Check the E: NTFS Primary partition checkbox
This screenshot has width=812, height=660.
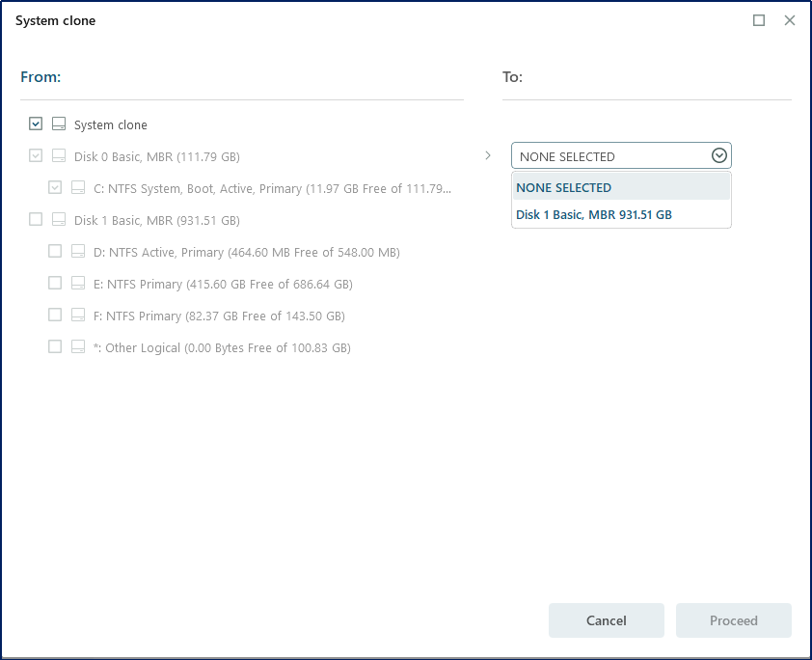[x=55, y=283]
